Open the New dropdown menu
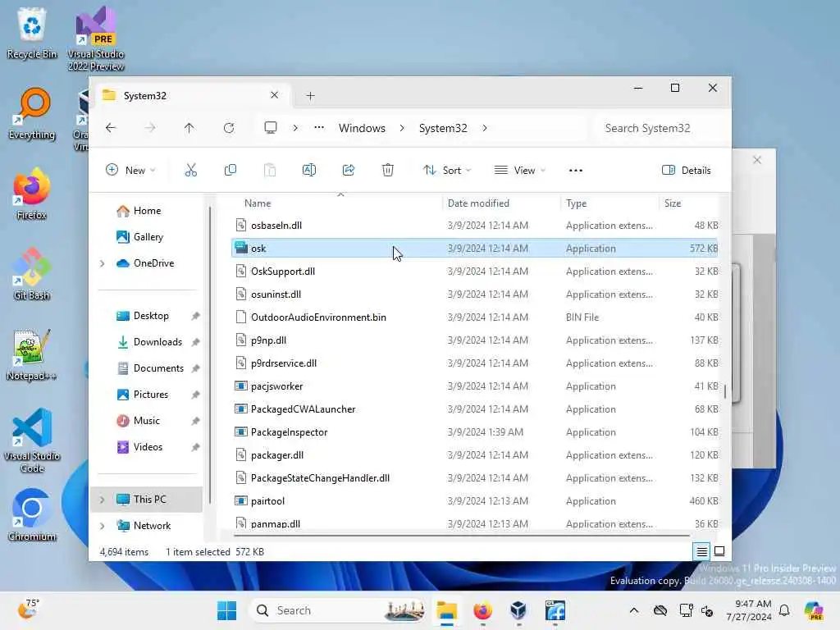The image size is (840, 630). click(130, 171)
